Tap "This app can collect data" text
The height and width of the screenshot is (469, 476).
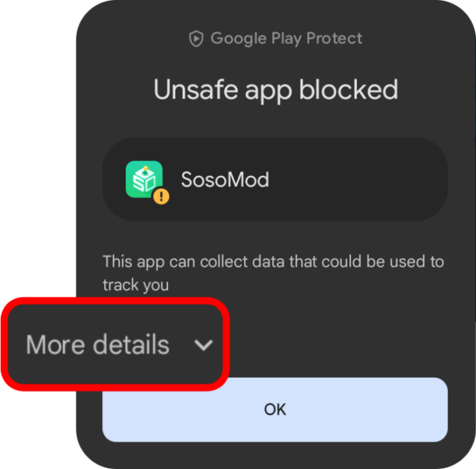click(x=187, y=261)
